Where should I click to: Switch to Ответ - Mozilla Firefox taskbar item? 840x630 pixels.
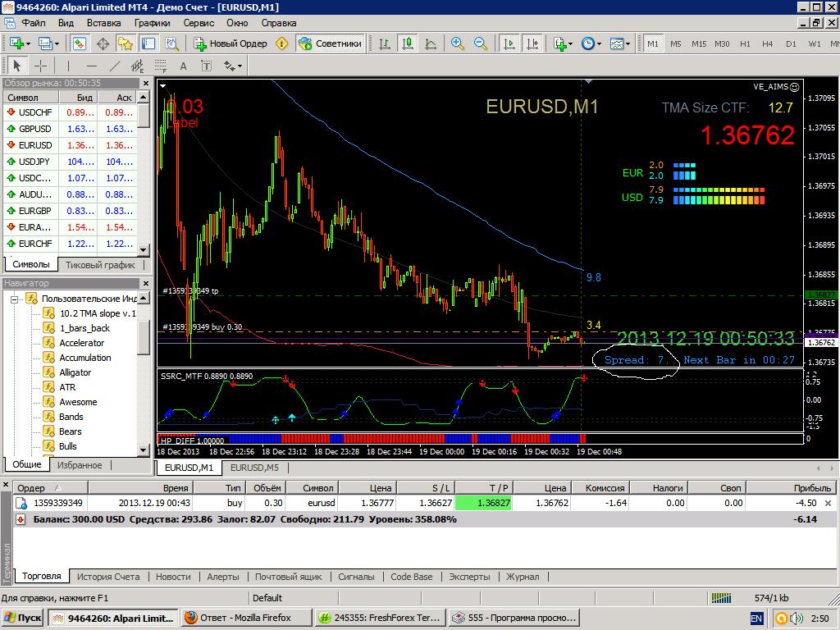coord(246,618)
